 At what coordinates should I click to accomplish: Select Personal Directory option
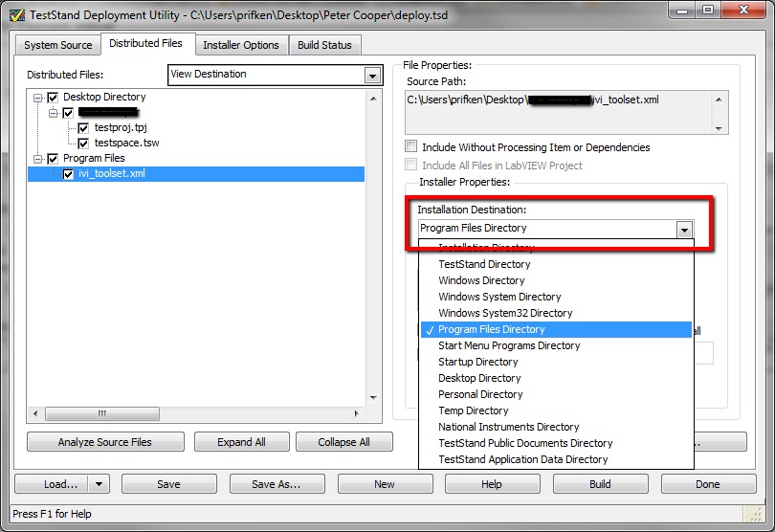(556, 394)
